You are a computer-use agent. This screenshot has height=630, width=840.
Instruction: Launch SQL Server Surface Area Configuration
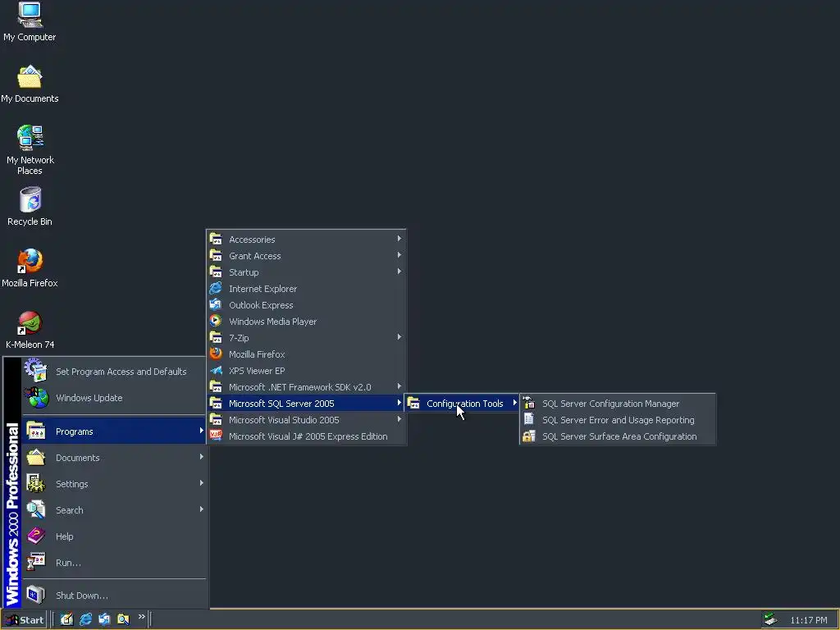618,436
